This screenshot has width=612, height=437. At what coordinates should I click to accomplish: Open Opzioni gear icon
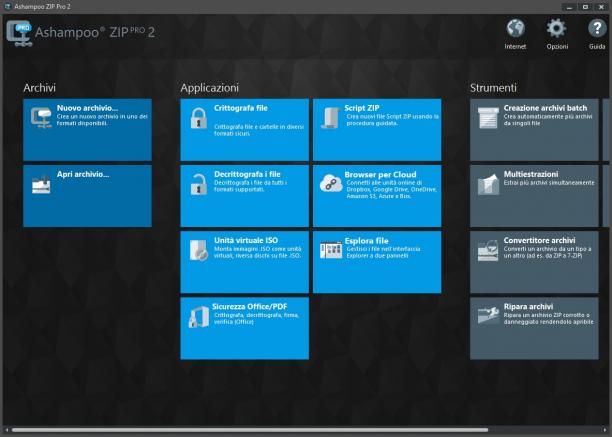pos(556,28)
